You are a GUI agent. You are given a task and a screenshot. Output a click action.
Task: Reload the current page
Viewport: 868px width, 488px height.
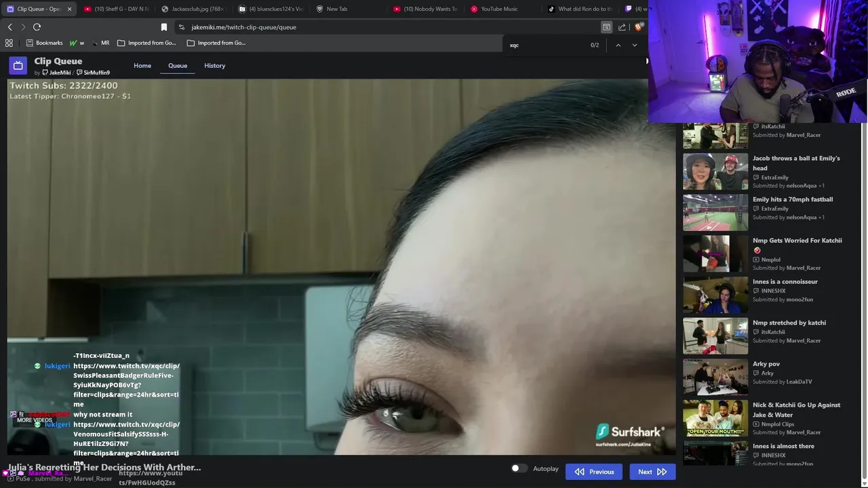point(37,27)
